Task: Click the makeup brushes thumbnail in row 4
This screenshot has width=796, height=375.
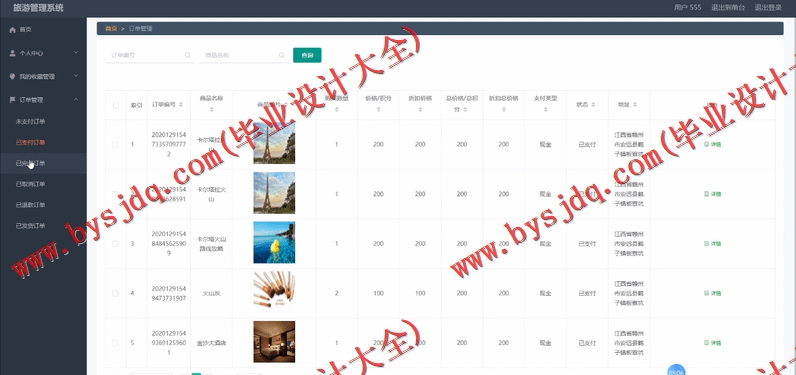Action: (274, 292)
